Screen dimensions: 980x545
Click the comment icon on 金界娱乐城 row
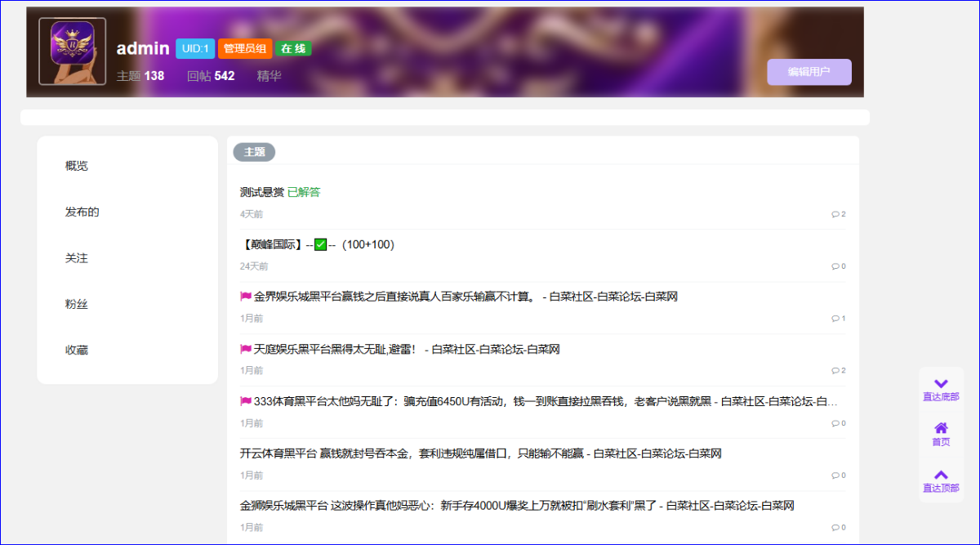(835, 319)
